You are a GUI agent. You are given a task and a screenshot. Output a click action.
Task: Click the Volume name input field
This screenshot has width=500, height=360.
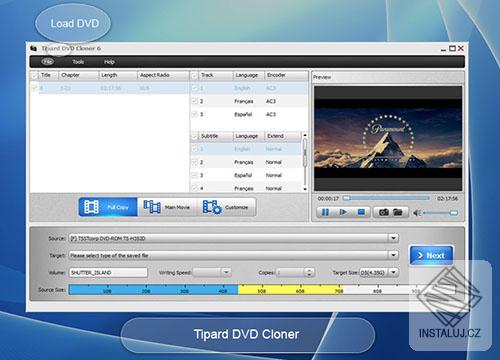(x=108, y=272)
